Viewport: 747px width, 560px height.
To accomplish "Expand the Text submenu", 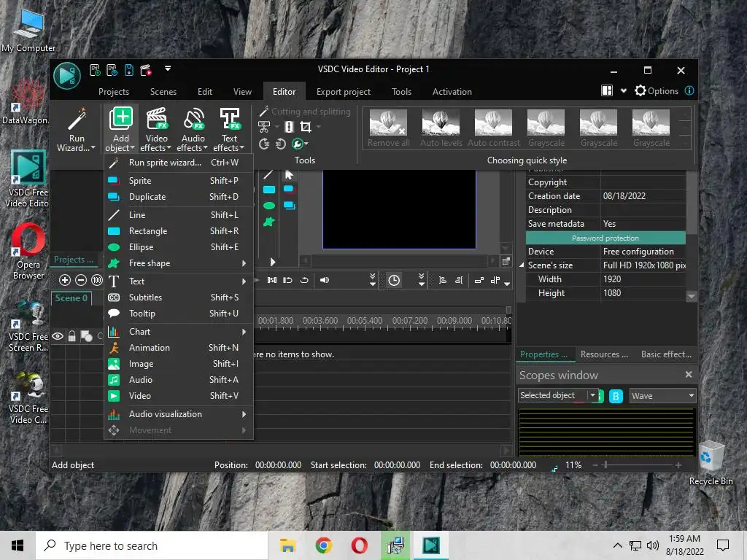I will point(244,281).
